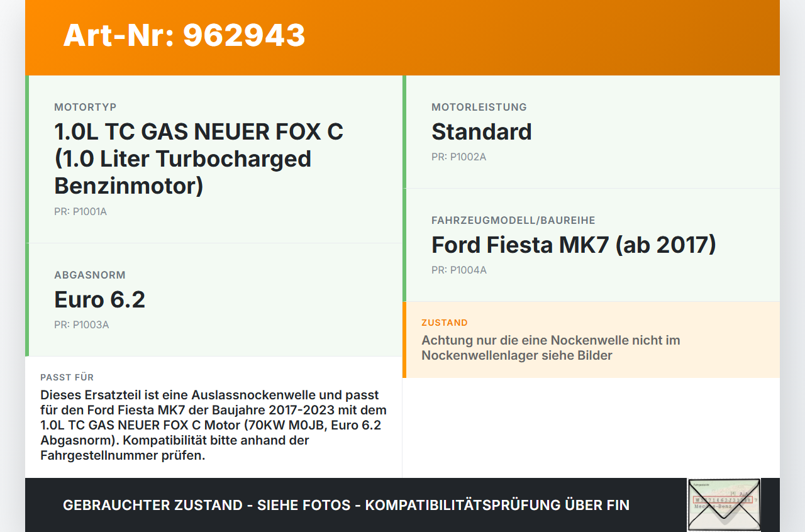805x532 pixels.
Task: Select the PASST FÜR label
Action: (x=67, y=377)
